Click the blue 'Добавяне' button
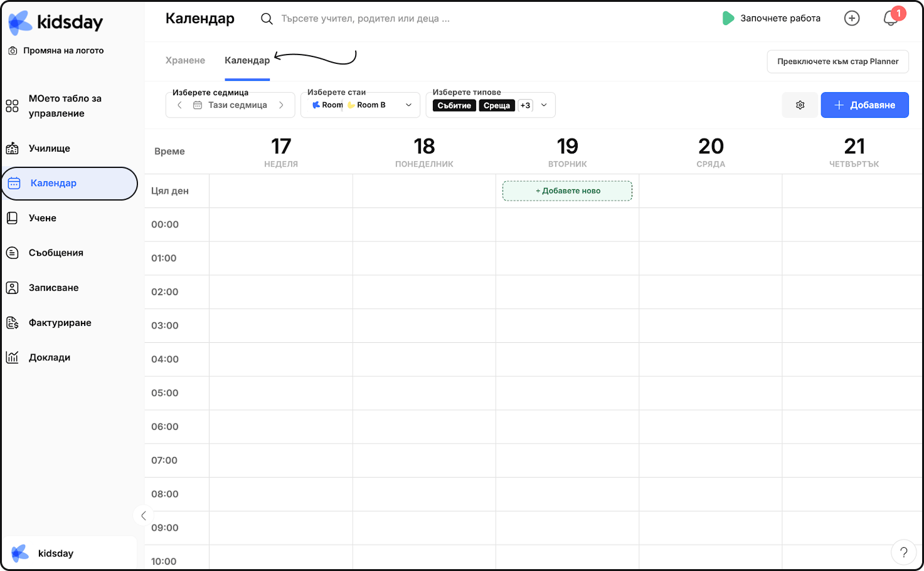 pos(864,105)
